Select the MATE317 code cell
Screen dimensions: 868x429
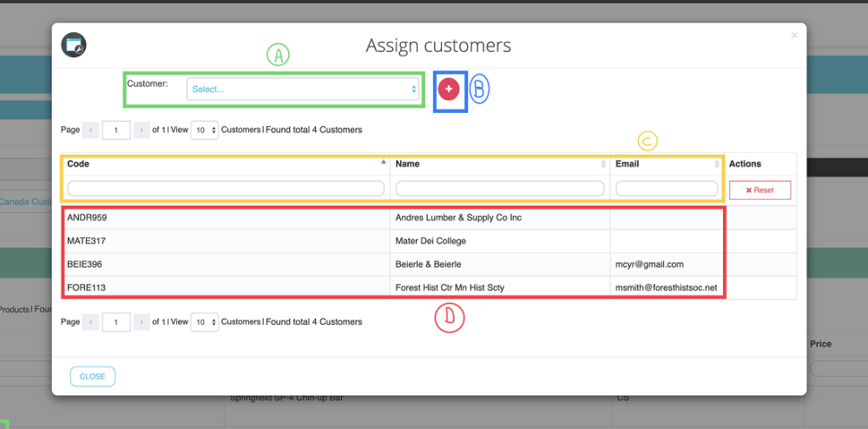pos(226,241)
